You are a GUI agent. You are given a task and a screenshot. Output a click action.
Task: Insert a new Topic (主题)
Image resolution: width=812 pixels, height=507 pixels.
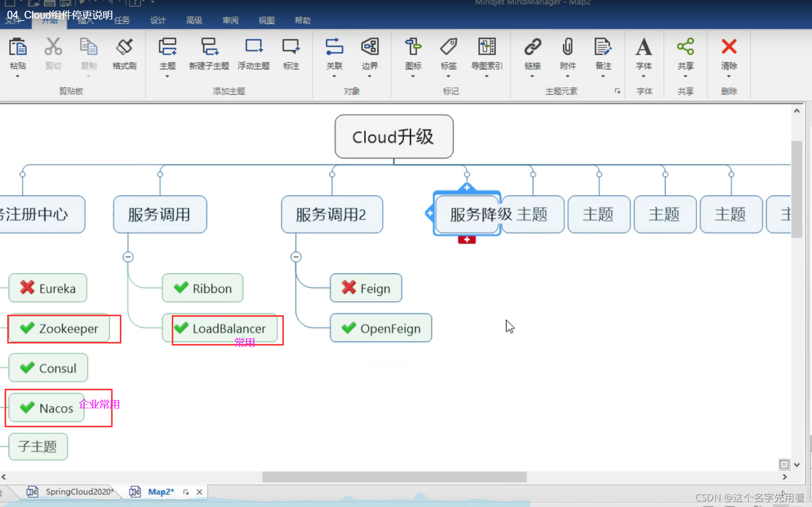[168, 47]
